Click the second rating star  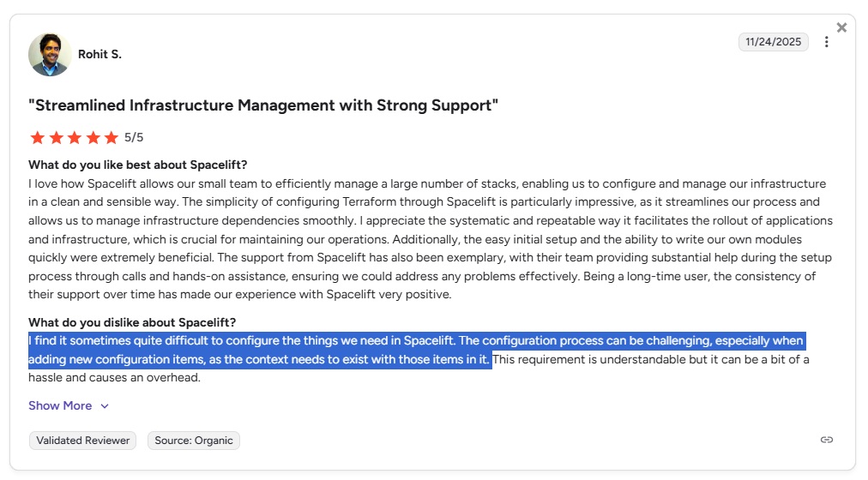(x=56, y=137)
